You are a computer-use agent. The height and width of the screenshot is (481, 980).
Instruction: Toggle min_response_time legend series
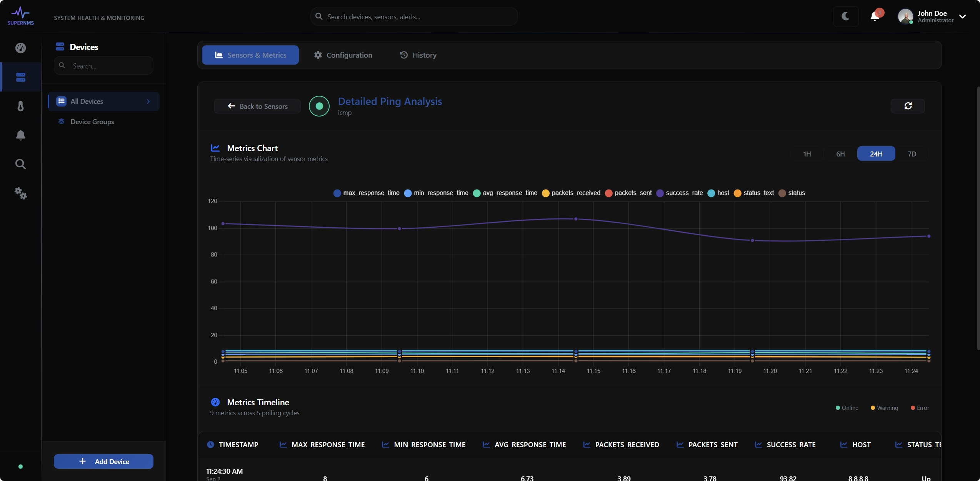pos(437,193)
